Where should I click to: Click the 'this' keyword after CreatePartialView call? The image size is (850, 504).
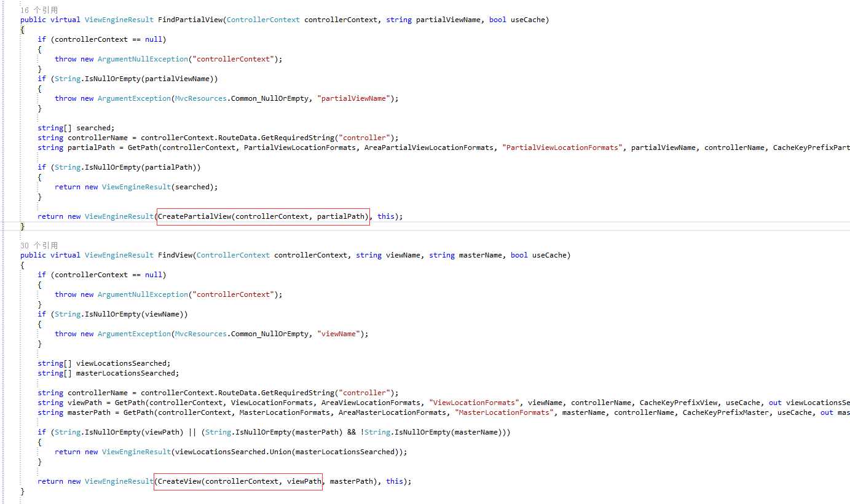coord(386,216)
